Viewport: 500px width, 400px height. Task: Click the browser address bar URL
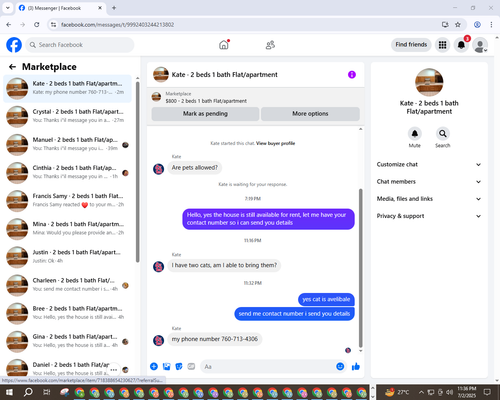pos(117,25)
